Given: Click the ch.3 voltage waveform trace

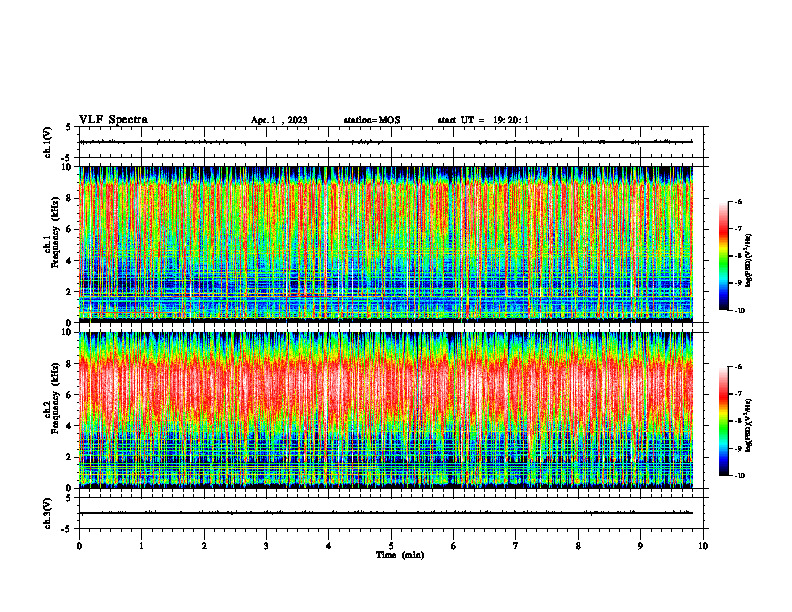Looking at the screenshot, I should click(386, 513).
